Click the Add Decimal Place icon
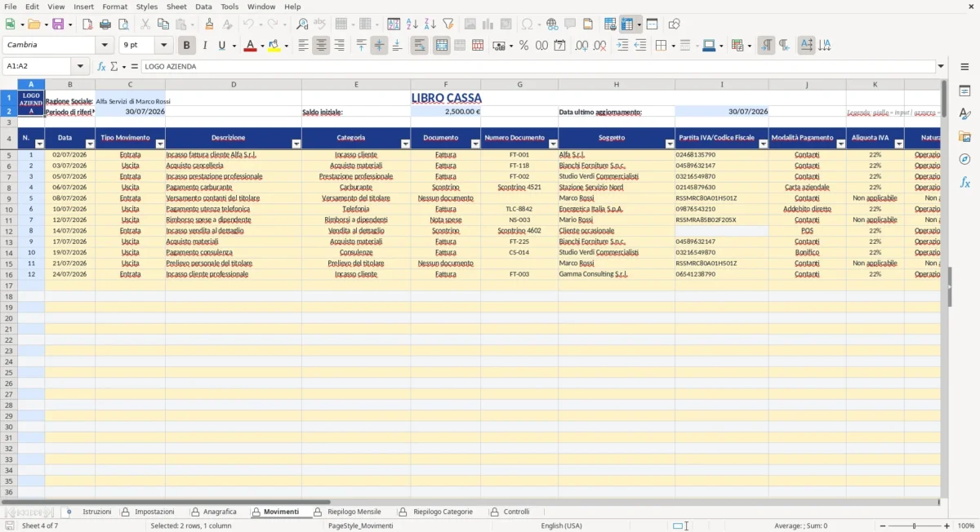 582,46
